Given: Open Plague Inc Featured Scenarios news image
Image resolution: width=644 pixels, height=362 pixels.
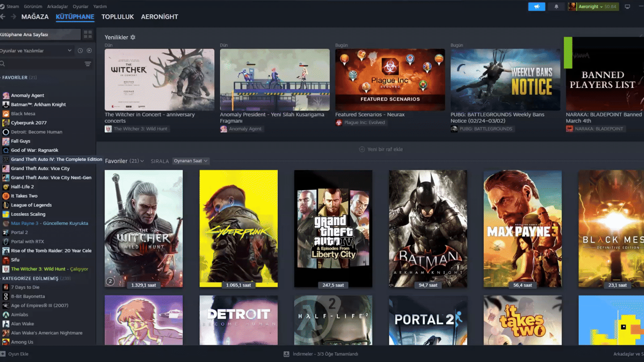Looking at the screenshot, I should click(x=390, y=80).
